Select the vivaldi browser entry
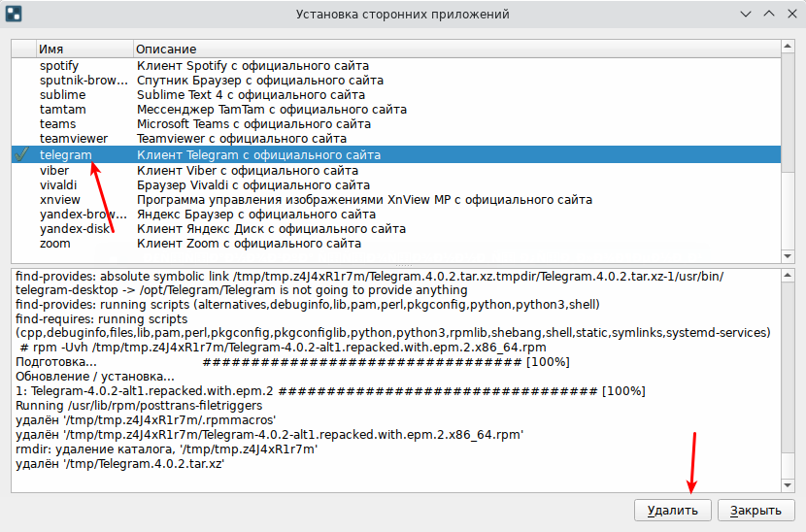This screenshot has height=532, width=806. coord(396,185)
